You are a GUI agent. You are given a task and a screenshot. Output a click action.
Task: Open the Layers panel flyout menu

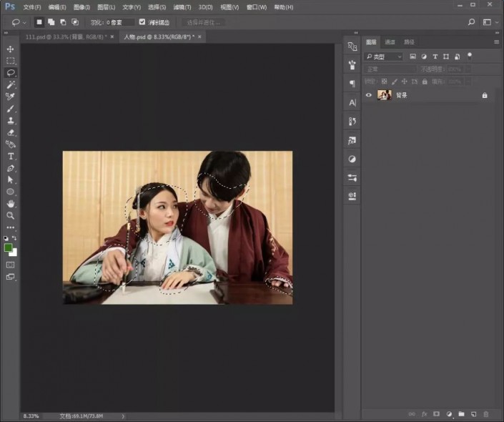pyautogui.click(x=497, y=41)
